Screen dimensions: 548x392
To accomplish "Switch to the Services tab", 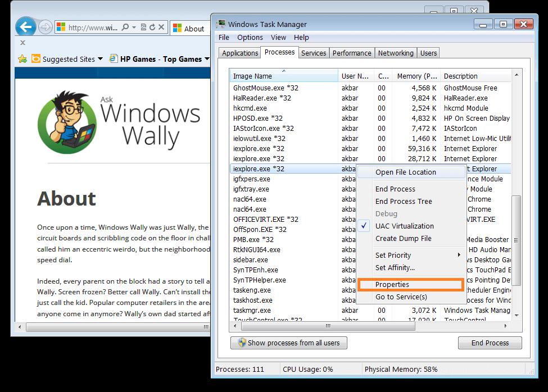I will tap(314, 53).
